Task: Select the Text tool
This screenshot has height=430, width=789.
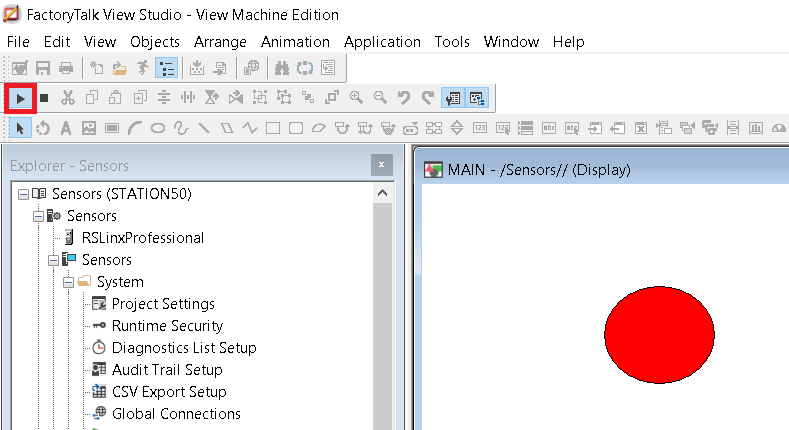Action: 66,129
